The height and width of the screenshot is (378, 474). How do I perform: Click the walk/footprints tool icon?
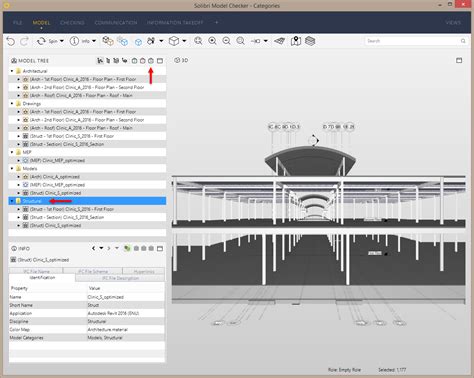tap(151, 41)
